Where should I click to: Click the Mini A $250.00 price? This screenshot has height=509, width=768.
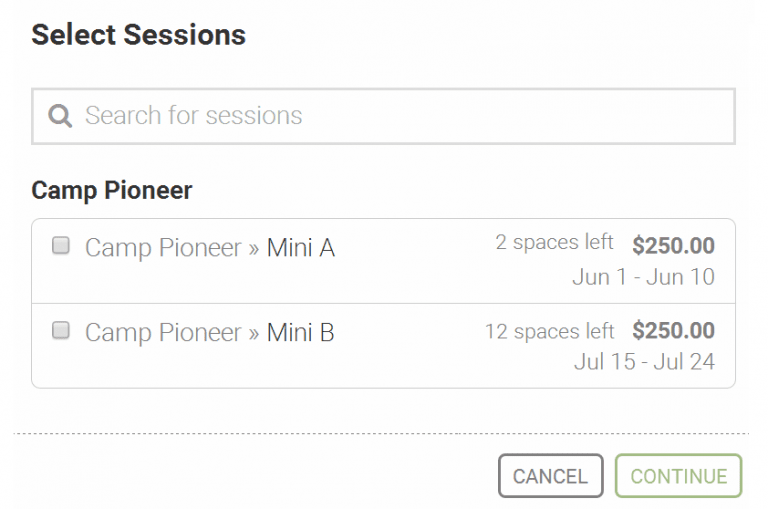pyautogui.click(x=673, y=245)
